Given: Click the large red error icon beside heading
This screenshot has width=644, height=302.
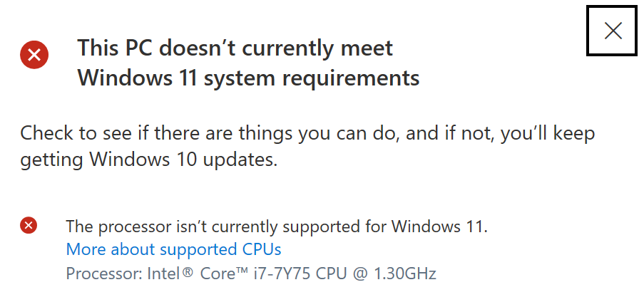Looking at the screenshot, I should tap(34, 55).
